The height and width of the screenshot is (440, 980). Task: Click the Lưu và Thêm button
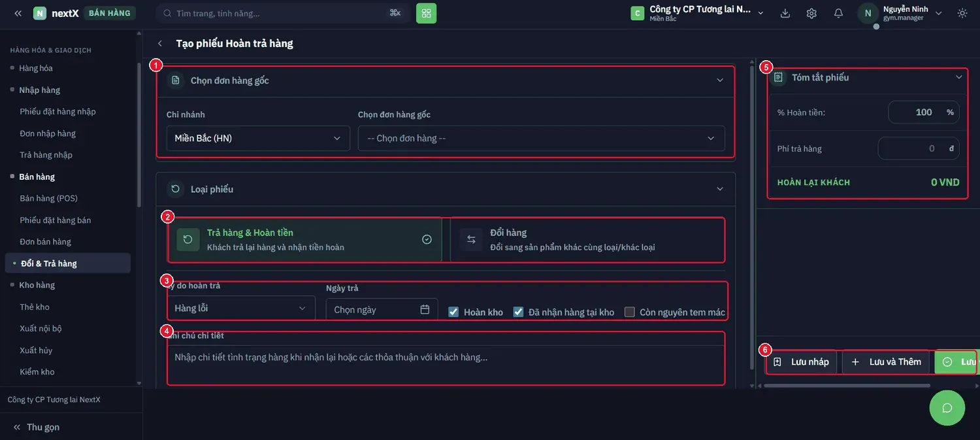[x=886, y=362]
